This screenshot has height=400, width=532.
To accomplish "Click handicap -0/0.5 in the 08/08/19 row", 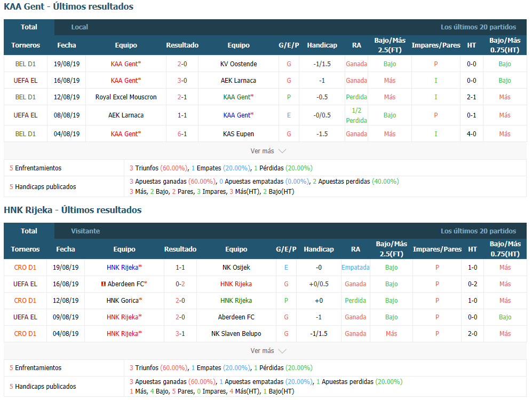I will [322, 115].
